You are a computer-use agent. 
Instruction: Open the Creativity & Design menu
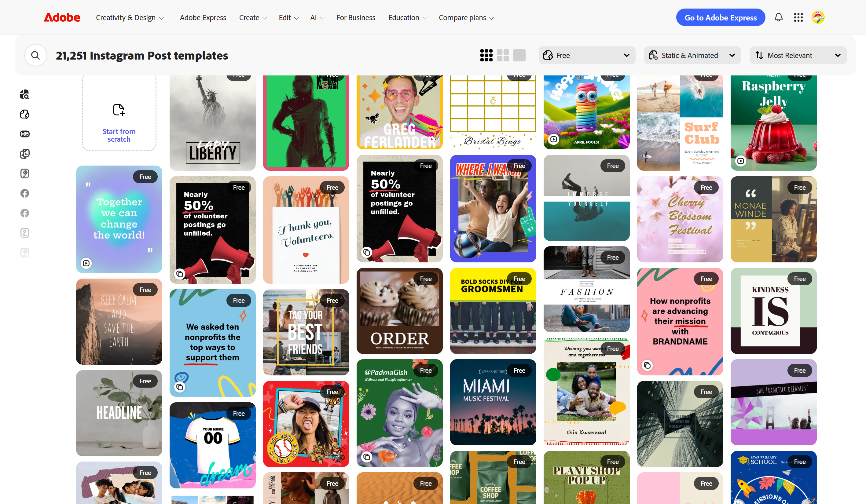[x=130, y=17]
